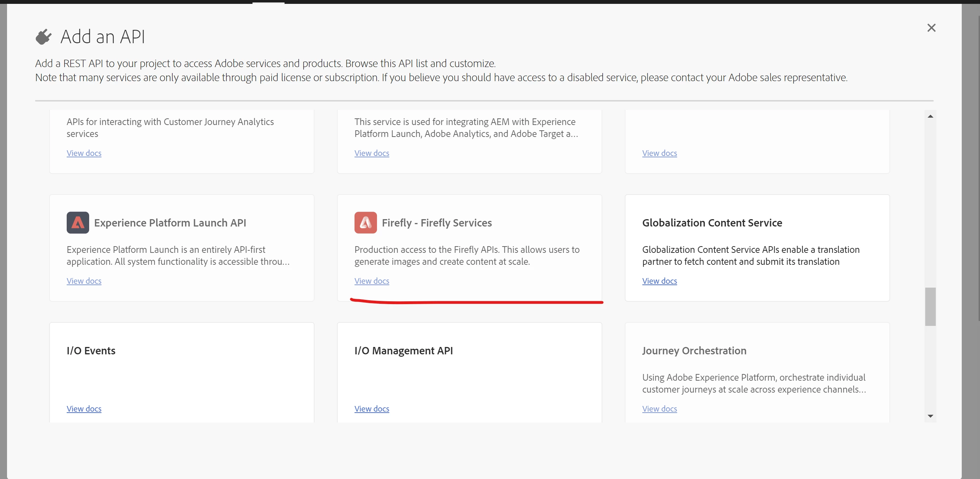Select the Firefly - Firefly Services card title

pos(436,223)
